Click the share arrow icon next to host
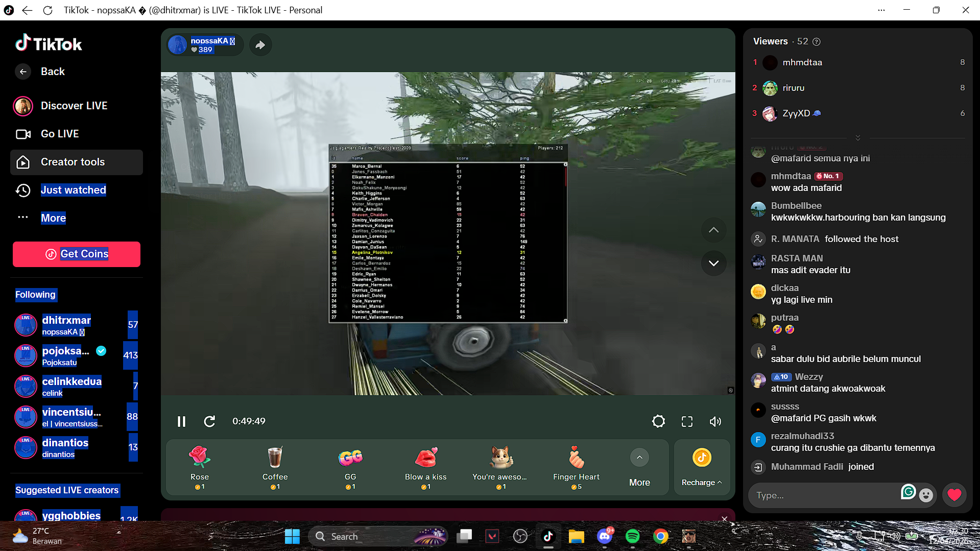The image size is (980, 551). [260, 45]
